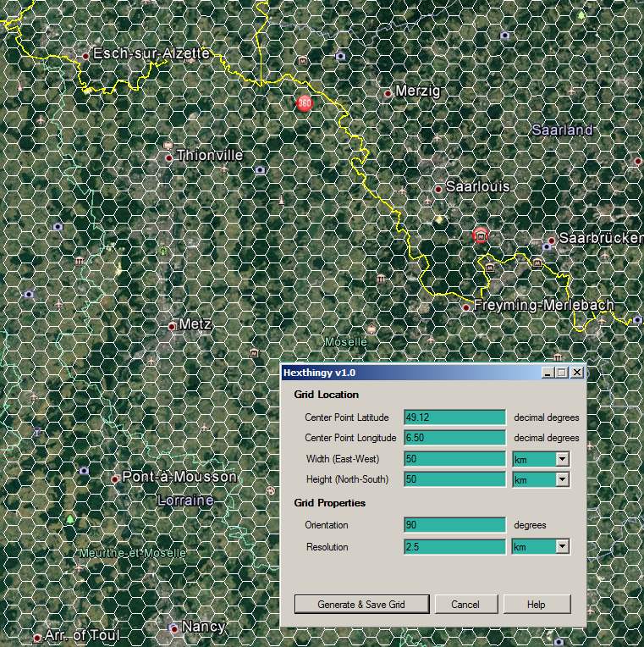Image resolution: width=644 pixels, height=647 pixels.
Task: Click the Thionville placemark dot
Action: [x=169, y=158]
